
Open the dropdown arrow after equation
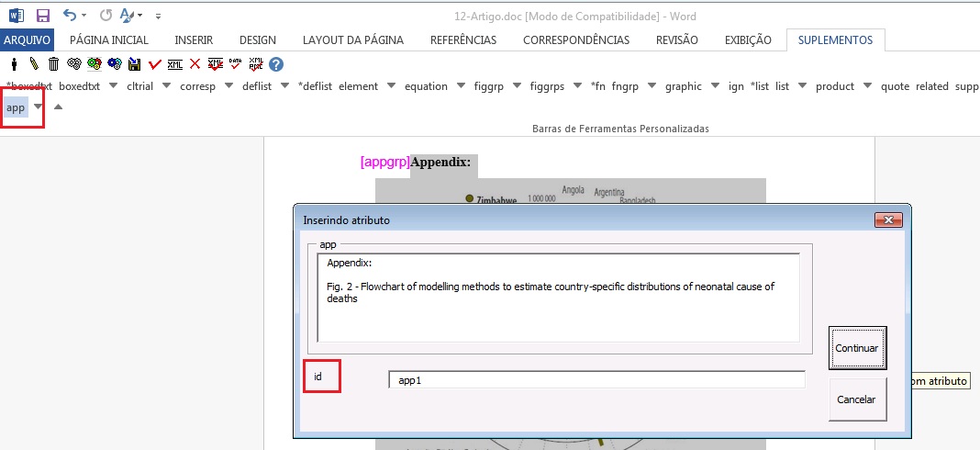(461, 86)
